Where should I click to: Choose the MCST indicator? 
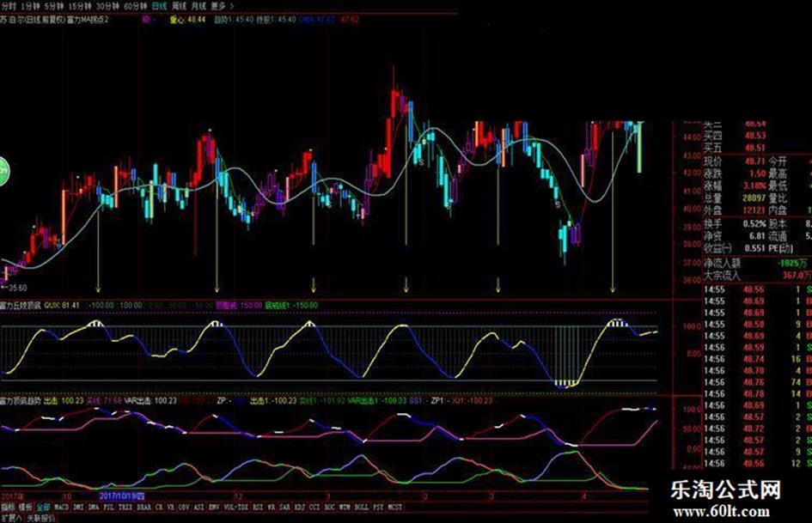coord(394,508)
